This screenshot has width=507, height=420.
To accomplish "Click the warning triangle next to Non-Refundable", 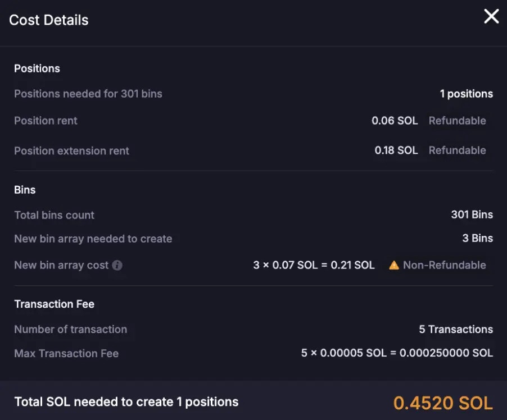I will click(394, 265).
